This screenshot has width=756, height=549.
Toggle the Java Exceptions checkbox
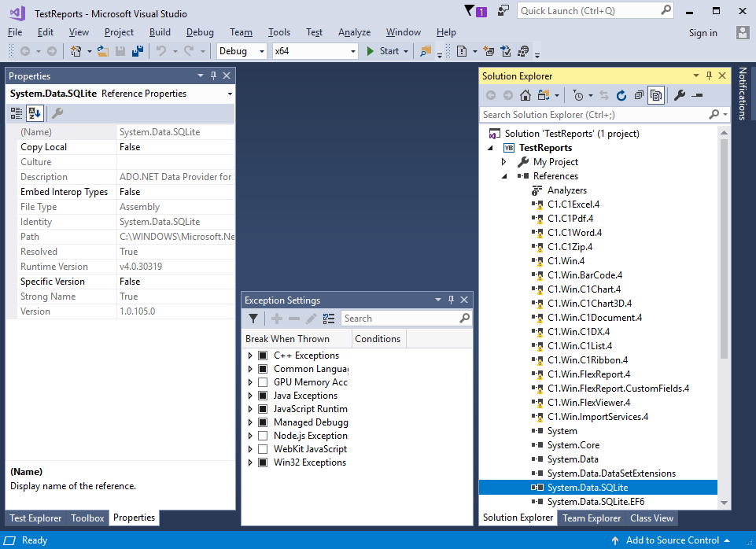point(263,396)
